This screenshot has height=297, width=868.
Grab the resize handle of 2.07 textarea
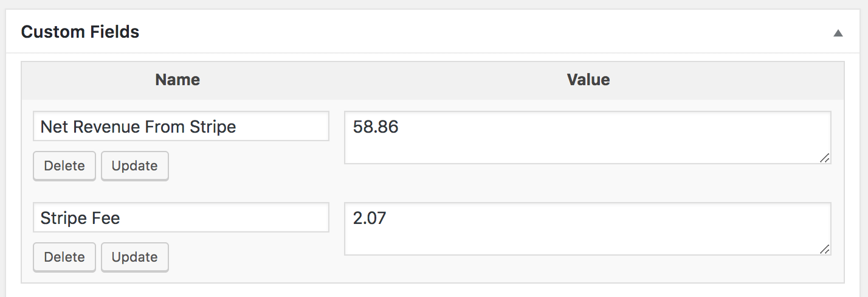pos(824,250)
